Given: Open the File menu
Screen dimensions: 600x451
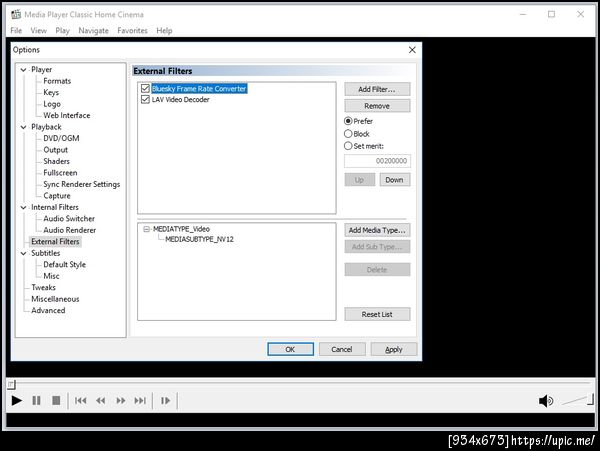Looking at the screenshot, I should (x=16, y=31).
